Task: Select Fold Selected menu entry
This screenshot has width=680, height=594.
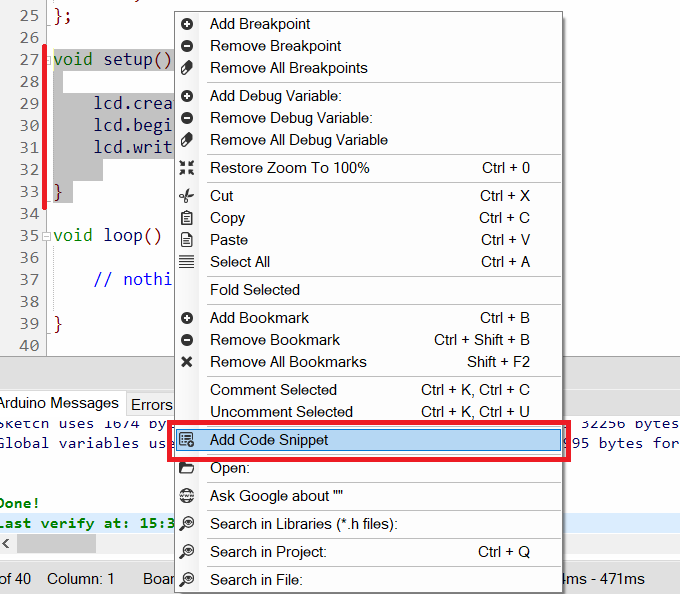Action: [255, 290]
